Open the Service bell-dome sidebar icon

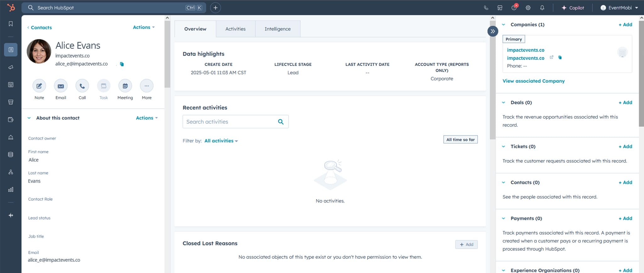(11, 137)
